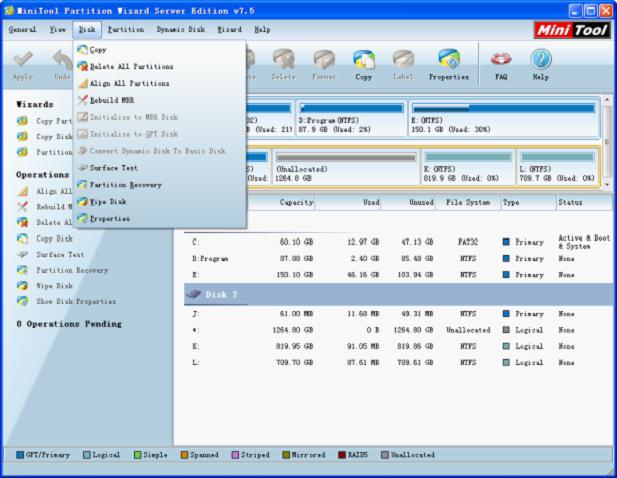The width and height of the screenshot is (617, 478).
Task: Select the D:Program partition row
Action: 398,258
